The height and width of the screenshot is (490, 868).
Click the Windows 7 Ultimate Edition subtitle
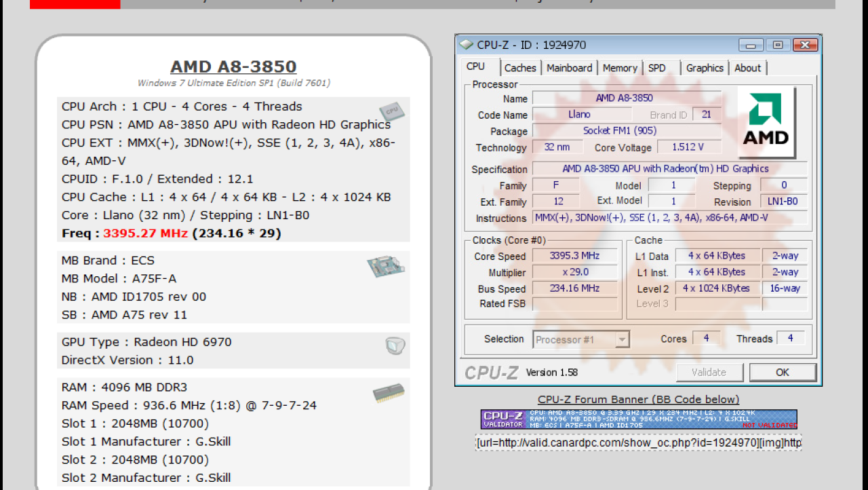(x=234, y=83)
